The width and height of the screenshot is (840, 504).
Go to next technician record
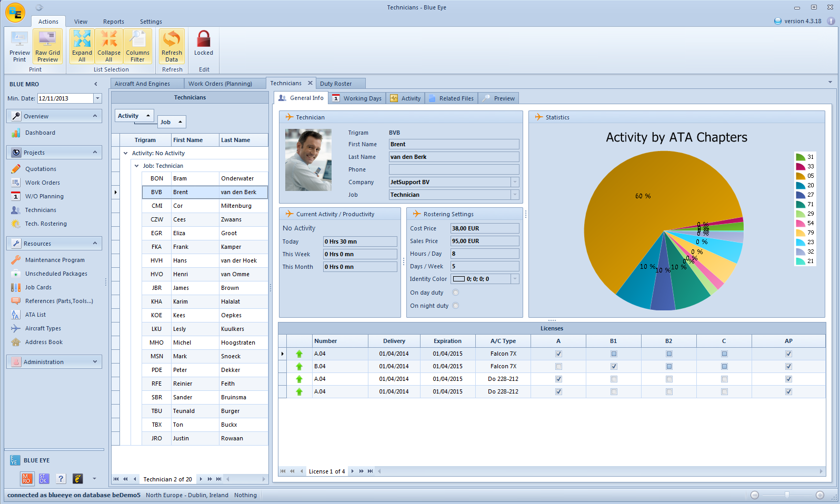click(201, 479)
